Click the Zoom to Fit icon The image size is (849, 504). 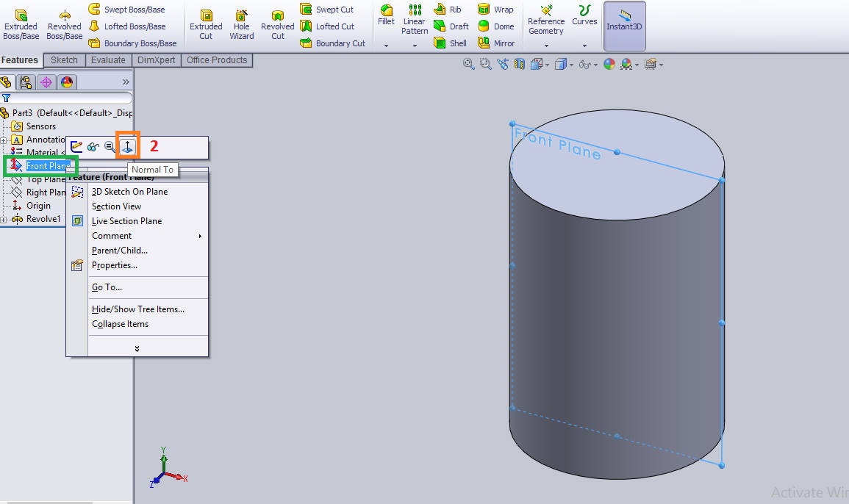tap(468, 64)
